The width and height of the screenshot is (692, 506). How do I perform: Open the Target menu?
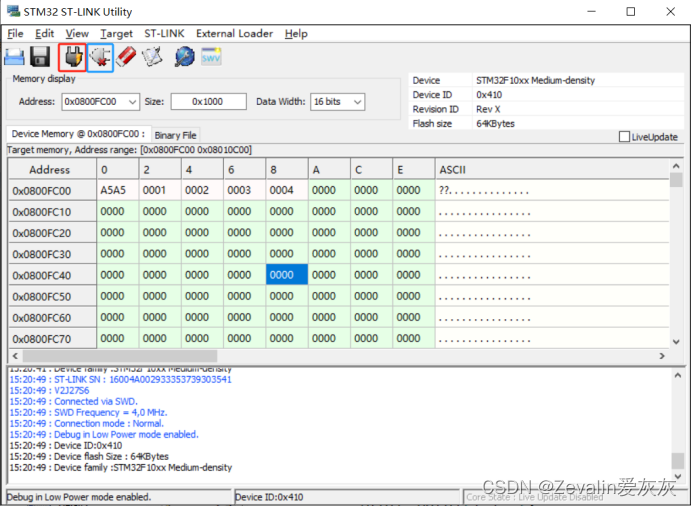pyautogui.click(x=116, y=34)
